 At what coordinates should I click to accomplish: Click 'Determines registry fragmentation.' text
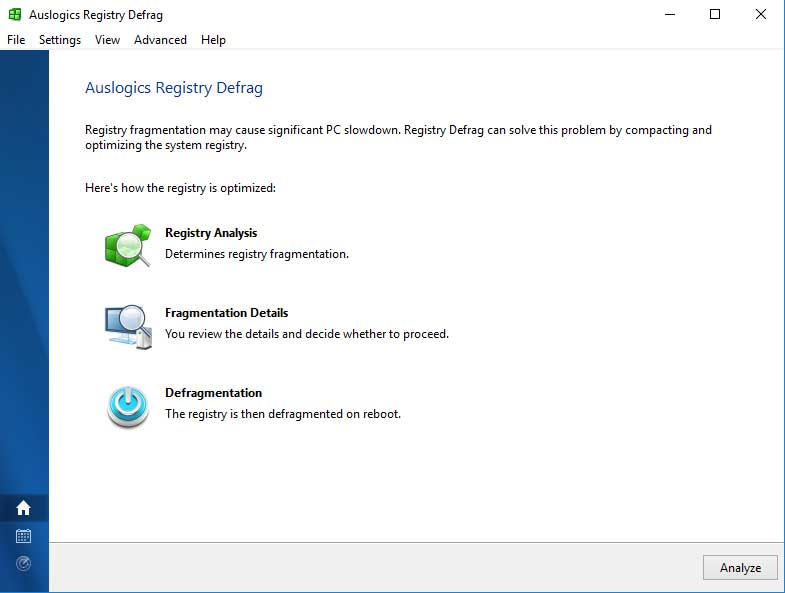click(257, 254)
